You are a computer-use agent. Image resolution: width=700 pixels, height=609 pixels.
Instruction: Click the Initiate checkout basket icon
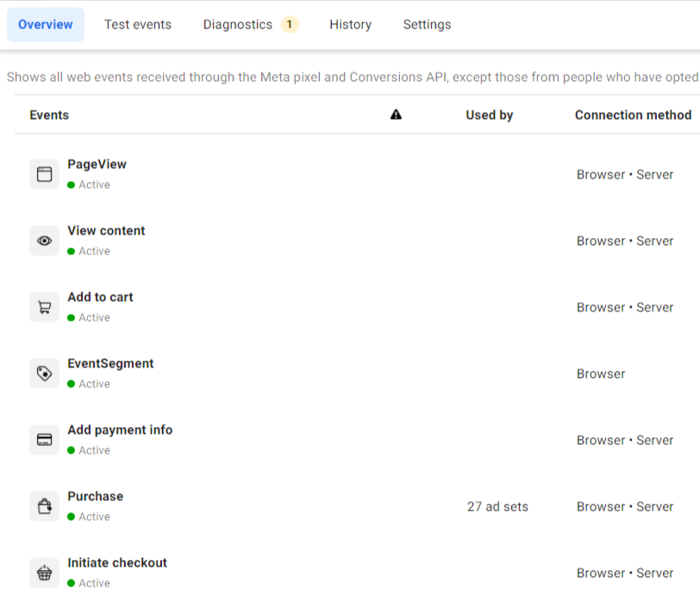44,573
